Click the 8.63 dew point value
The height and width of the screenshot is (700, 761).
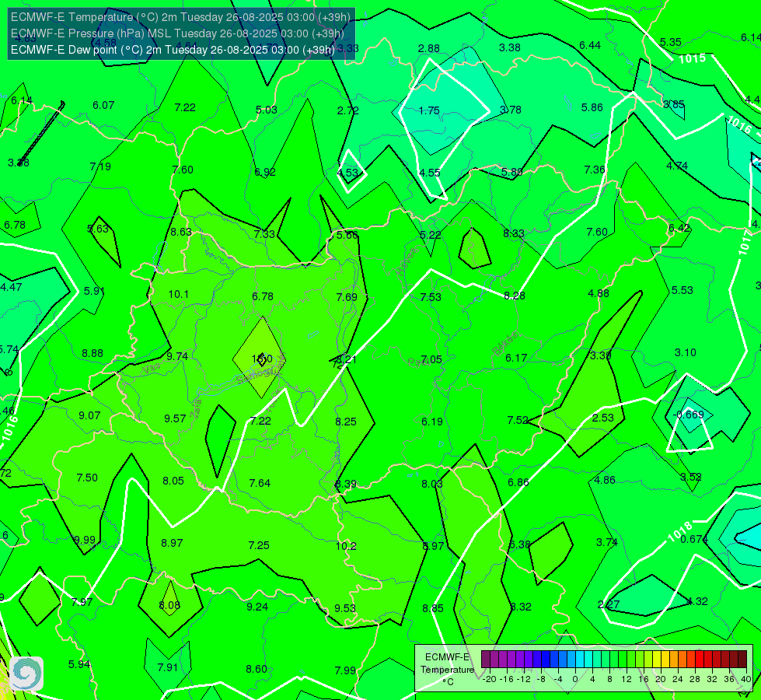(181, 233)
